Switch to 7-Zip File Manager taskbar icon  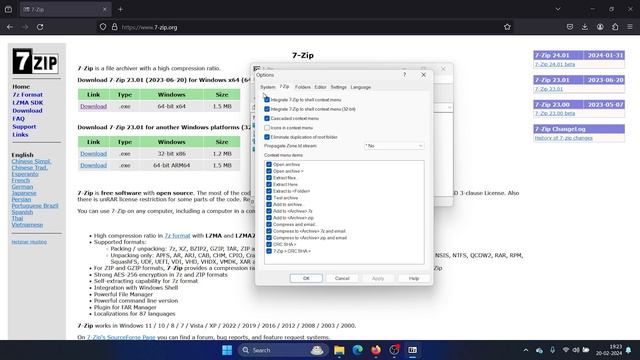413,350
